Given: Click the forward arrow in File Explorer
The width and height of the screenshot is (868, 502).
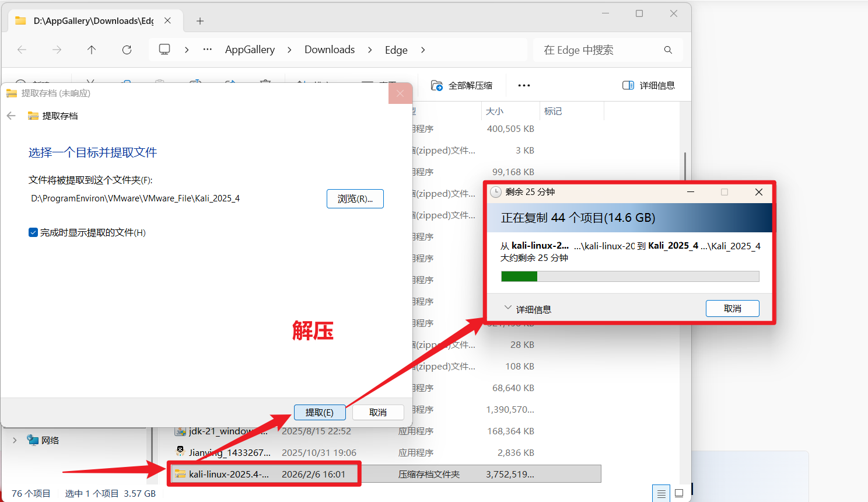Looking at the screenshot, I should coord(57,50).
